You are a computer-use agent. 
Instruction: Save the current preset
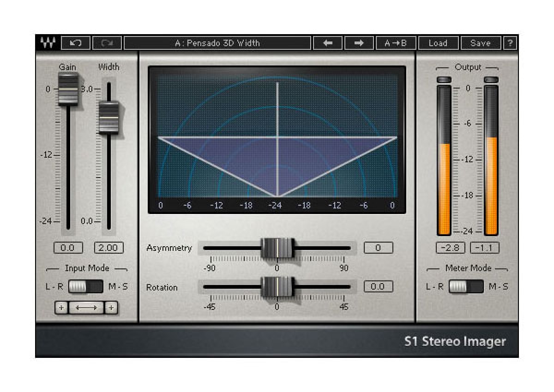click(481, 43)
